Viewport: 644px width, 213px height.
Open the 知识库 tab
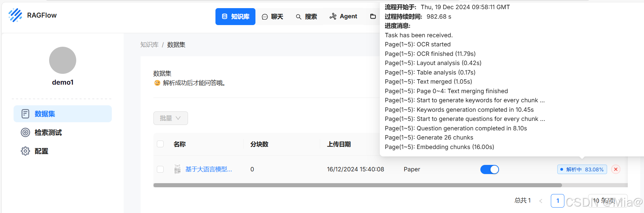[235, 17]
